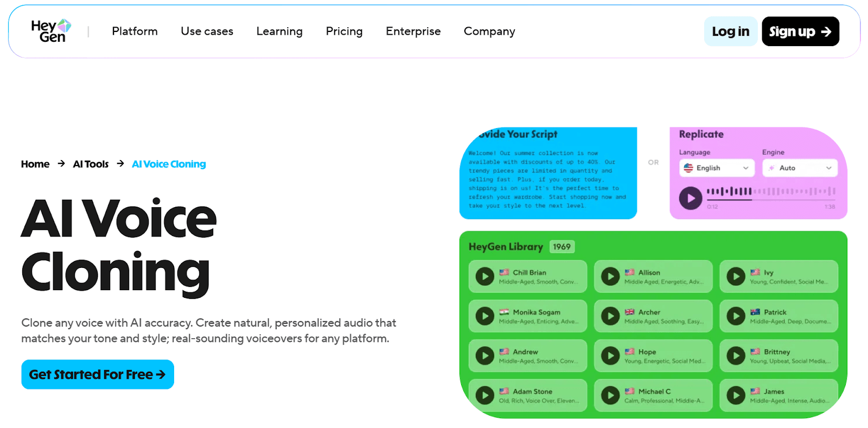
Task: Play the Replicate audio clip
Action: pos(691,199)
